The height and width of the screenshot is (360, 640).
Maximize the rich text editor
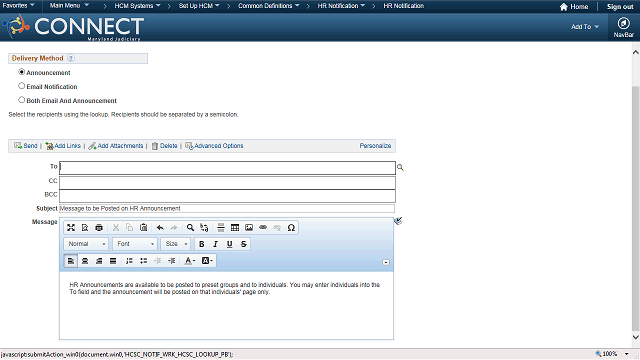click(71, 228)
